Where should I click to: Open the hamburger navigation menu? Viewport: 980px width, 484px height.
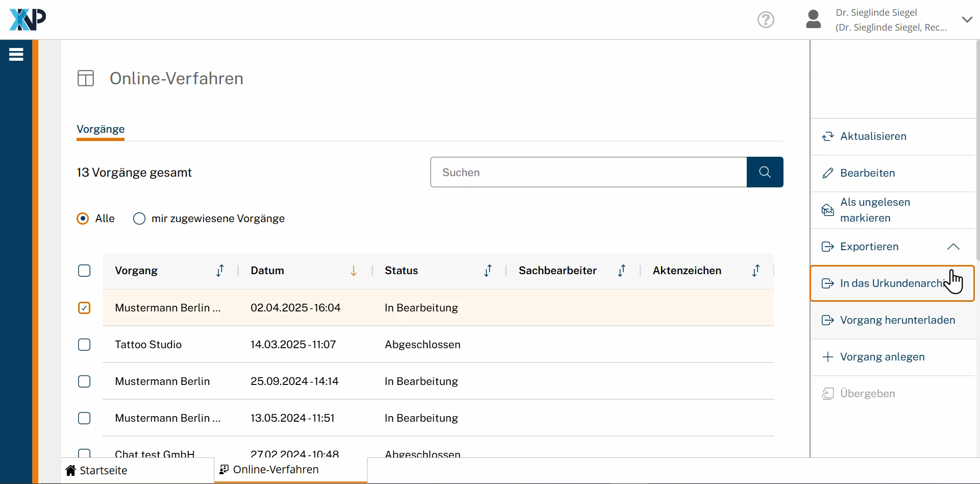pyautogui.click(x=16, y=54)
